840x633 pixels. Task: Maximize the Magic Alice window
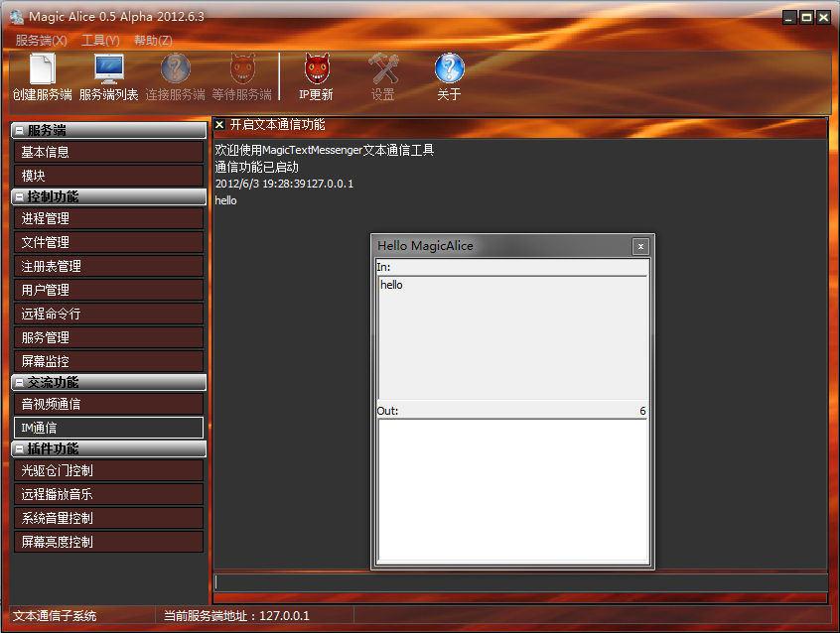click(x=806, y=18)
